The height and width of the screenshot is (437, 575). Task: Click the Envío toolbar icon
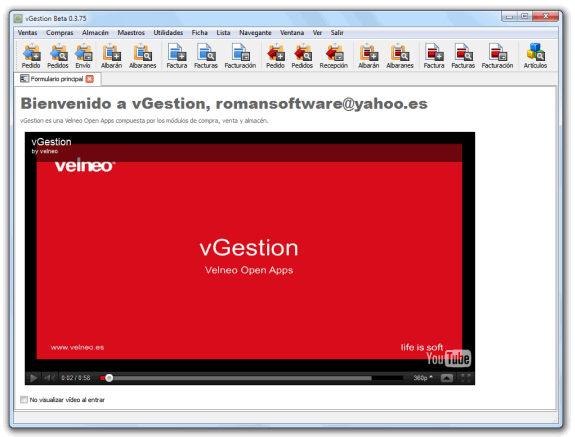tap(83, 56)
